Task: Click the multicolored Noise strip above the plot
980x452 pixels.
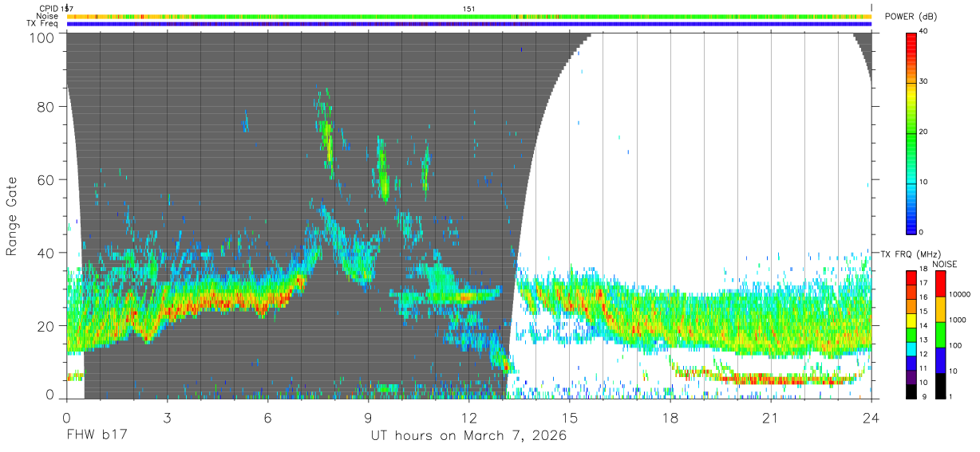Action: pyautogui.click(x=469, y=16)
